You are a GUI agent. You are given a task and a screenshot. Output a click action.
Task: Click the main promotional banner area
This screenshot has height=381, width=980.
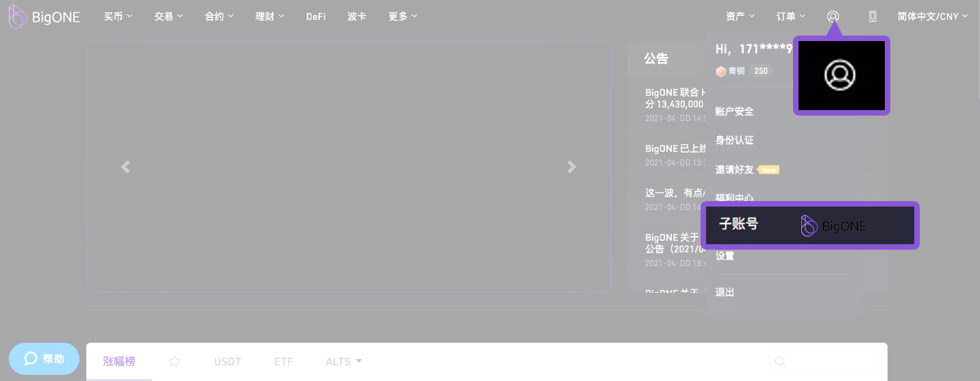pos(349,167)
